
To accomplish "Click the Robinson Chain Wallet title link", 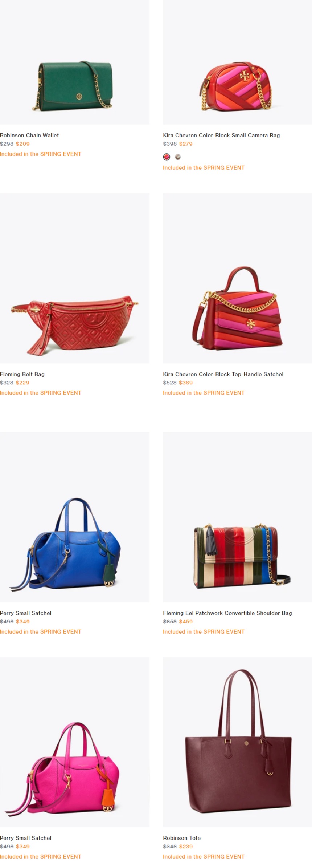I will pyautogui.click(x=29, y=135).
